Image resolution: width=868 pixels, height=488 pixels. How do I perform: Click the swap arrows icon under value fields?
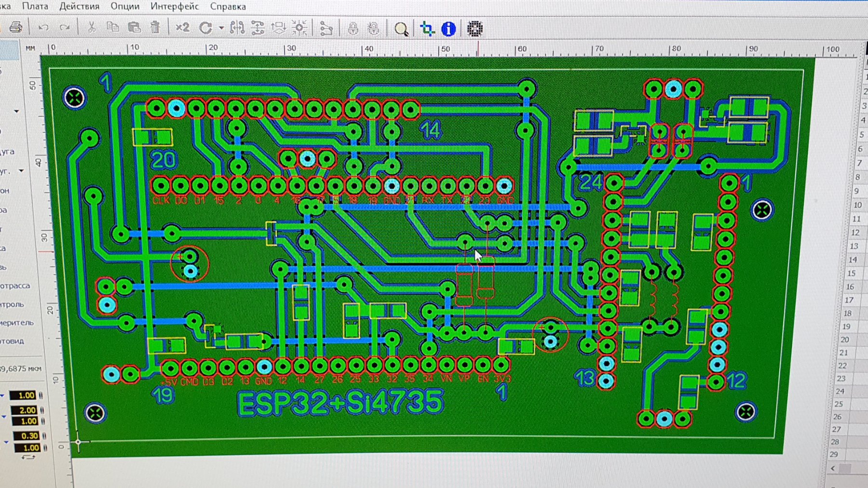(x=28, y=457)
